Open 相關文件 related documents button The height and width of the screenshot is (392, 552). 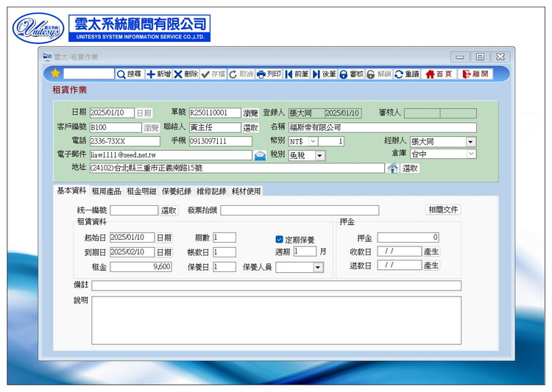(443, 210)
